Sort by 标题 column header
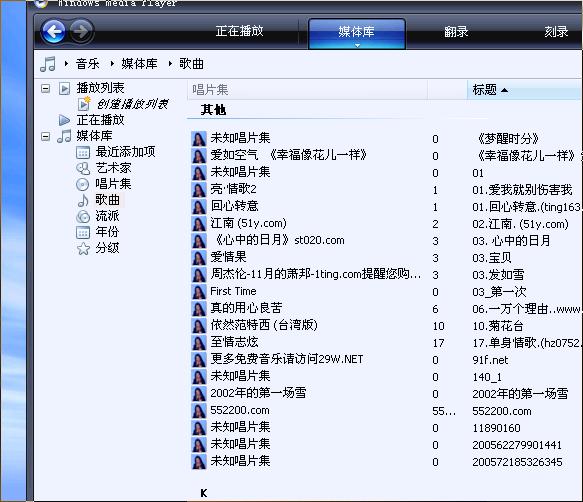Image resolution: width=583 pixels, height=502 pixels. tap(524, 90)
